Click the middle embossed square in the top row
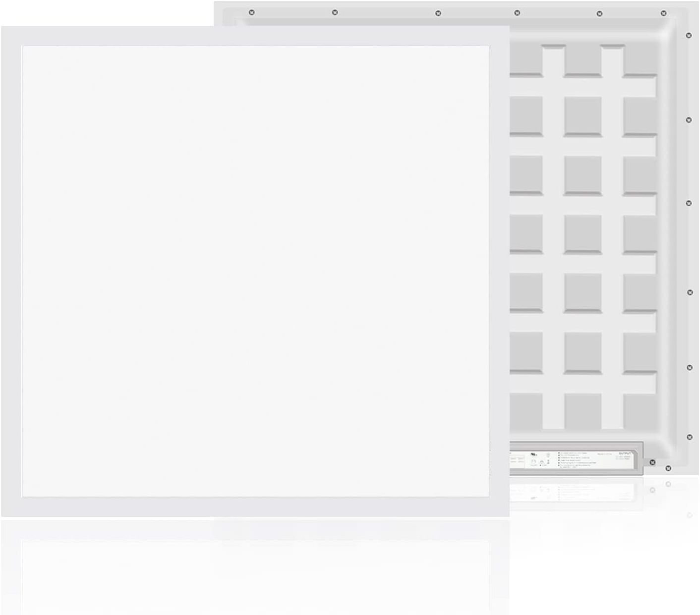The height and width of the screenshot is (615, 700). click(583, 60)
